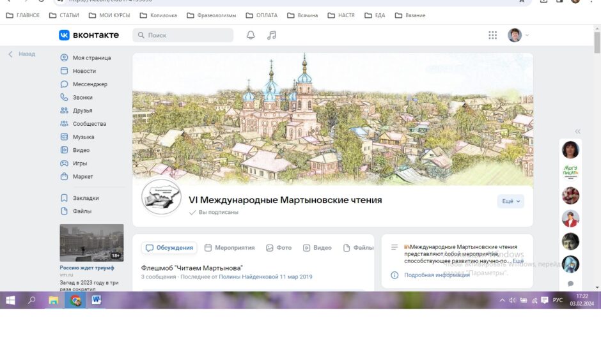601x364 pixels.
Task: Click the community avatar logo
Action: click(x=161, y=198)
